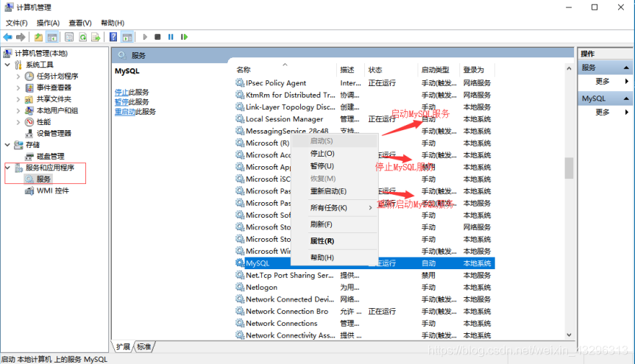Screen dimensions: 635x364
Task: Click the Restart service toolbar icon
Action: click(x=184, y=38)
